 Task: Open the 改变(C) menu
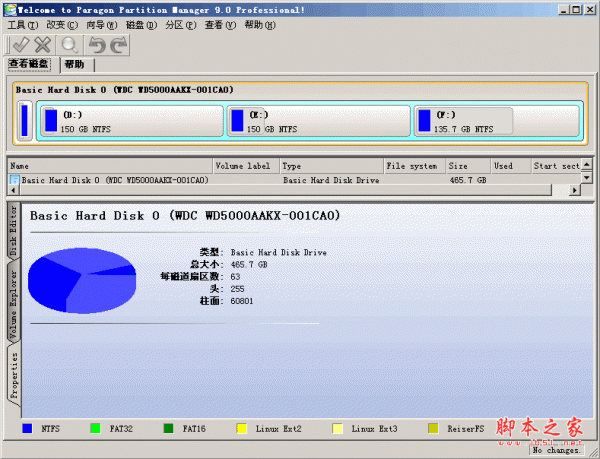coord(62,25)
